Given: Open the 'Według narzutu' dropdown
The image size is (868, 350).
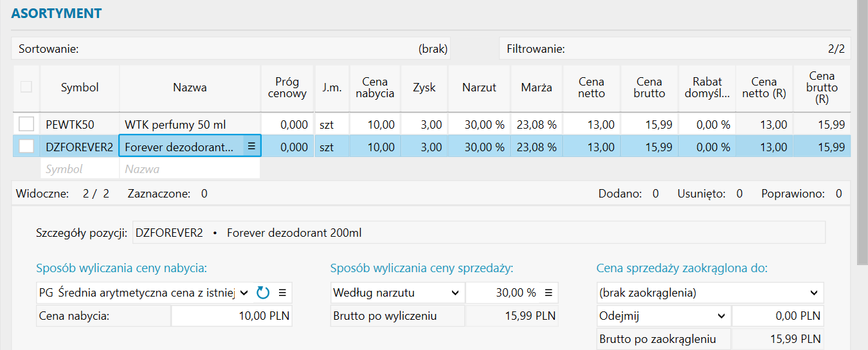Looking at the screenshot, I should 455,293.
